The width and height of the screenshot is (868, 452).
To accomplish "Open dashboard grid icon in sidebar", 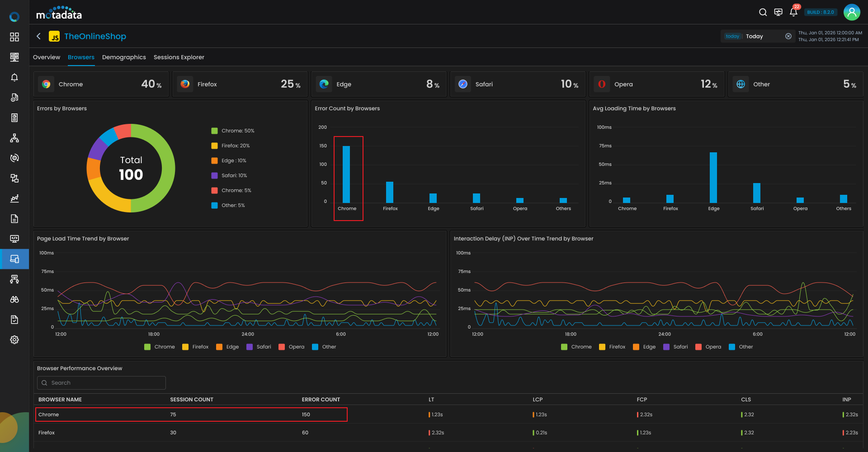I will point(14,37).
